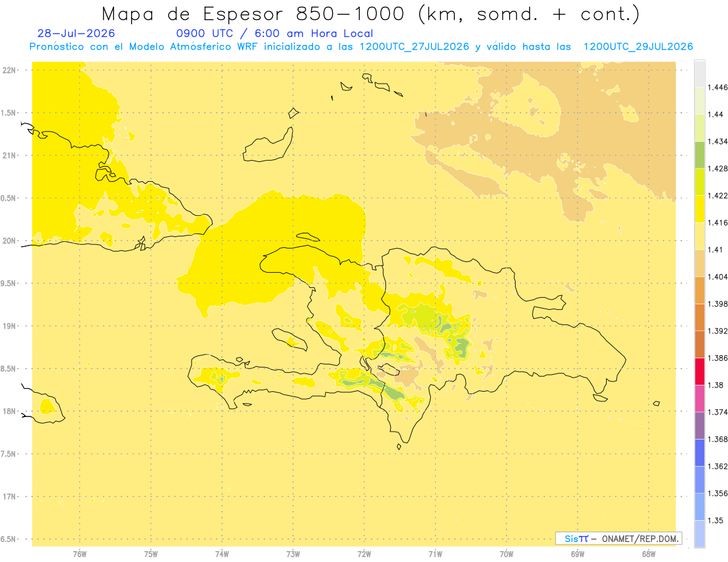This screenshot has width=728, height=562.
Task: Click the time label '0900 UTC / 6:00 am Hora Local'
Action: tap(274, 34)
